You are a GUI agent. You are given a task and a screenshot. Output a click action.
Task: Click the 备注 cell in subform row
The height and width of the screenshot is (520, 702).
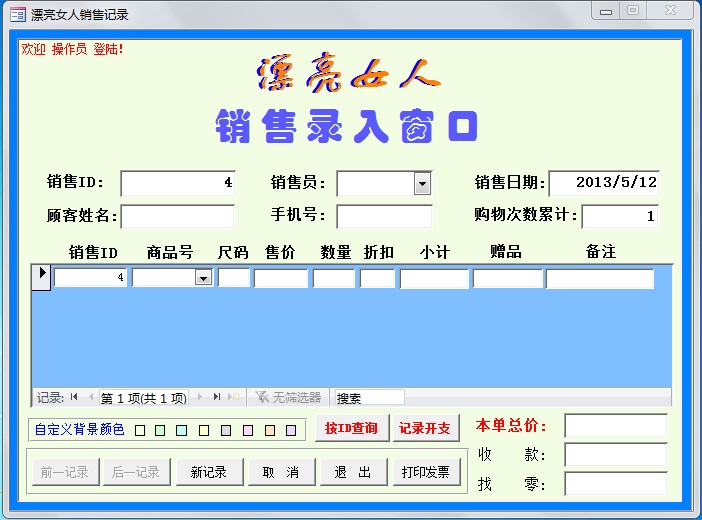pos(600,278)
